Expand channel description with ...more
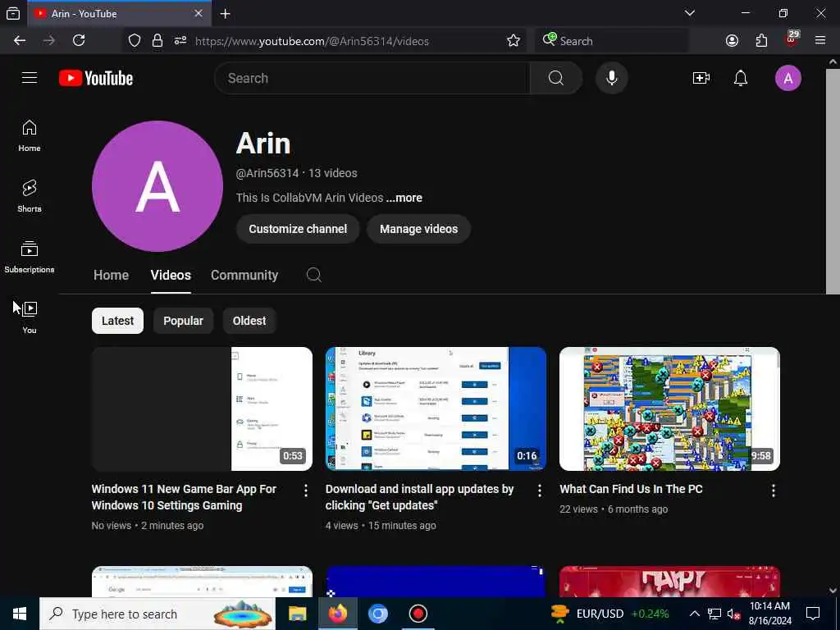The width and height of the screenshot is (840, 630). (404, 198)
